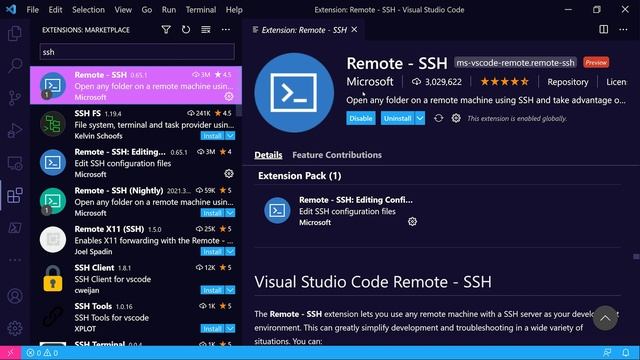This screenshot has width=640, height=360.
Task: Open gear on extension pack Editing Config item
Action: point(412,222)
